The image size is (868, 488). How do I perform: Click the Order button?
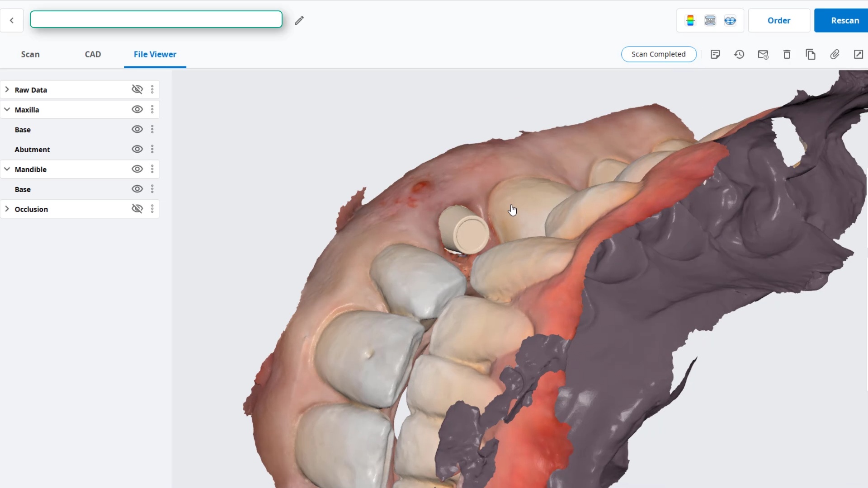(x=778, y=20)
